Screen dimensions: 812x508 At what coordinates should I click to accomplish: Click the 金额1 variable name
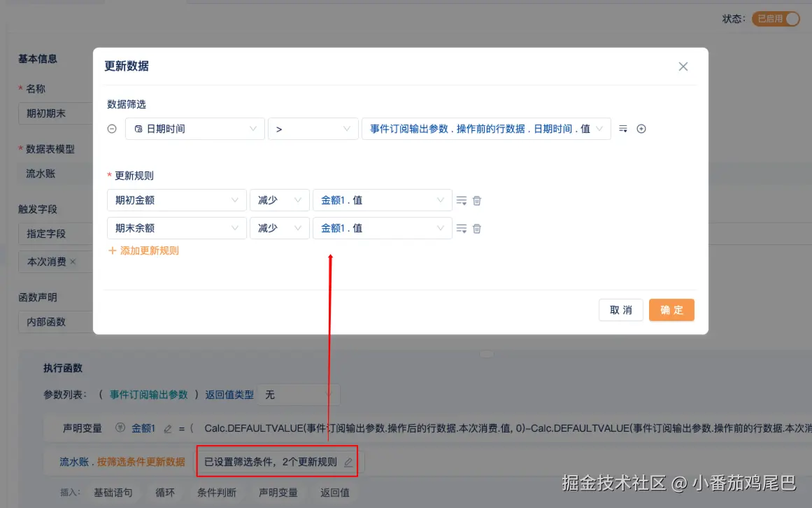[x=143, y=428]
